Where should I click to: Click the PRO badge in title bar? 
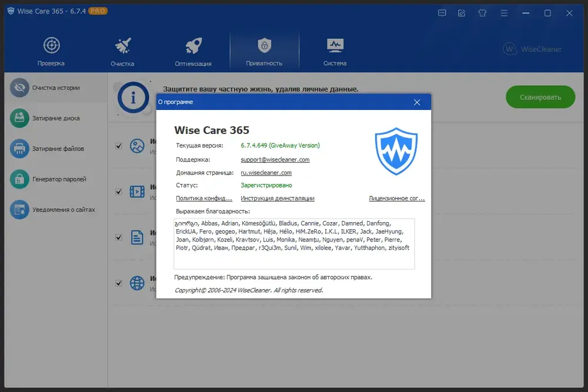(98, 11)
